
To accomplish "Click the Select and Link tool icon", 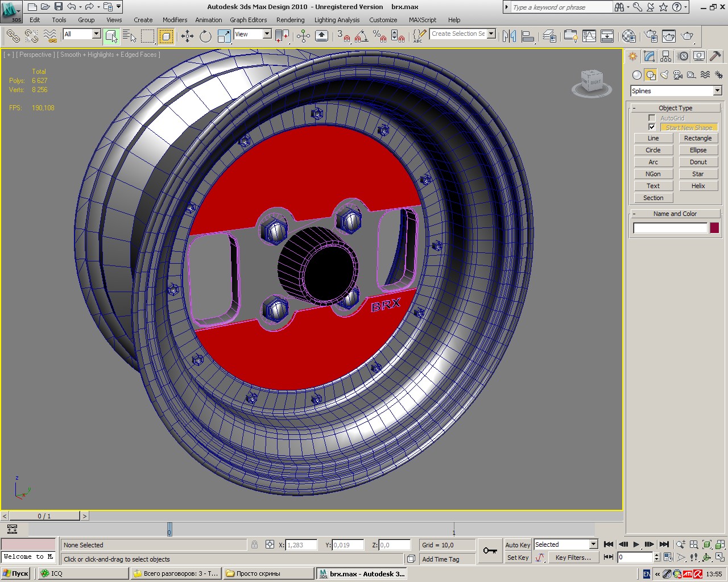I will click(13, 36).
